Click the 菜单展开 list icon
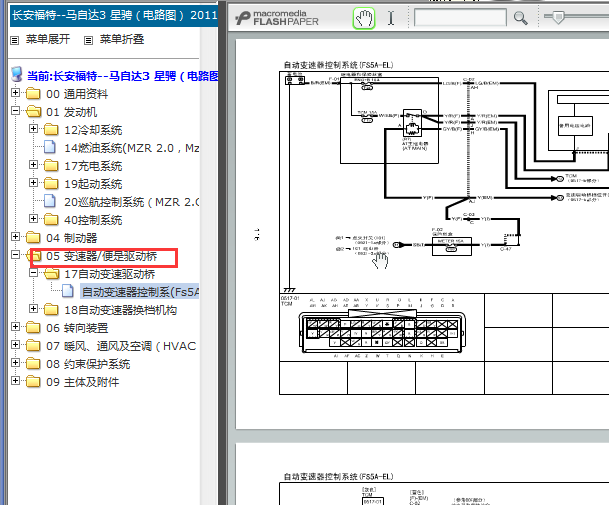Screen dimensions: 609x505 coord(14,40)
